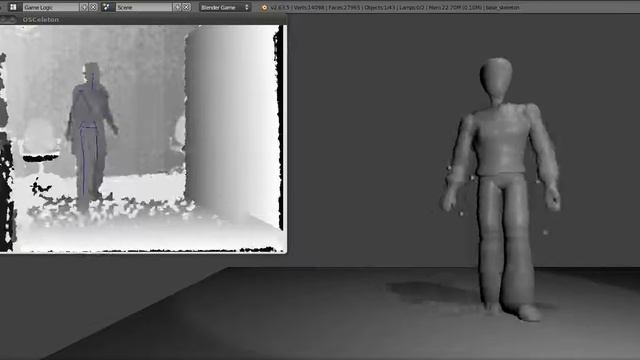Click the OSCeleton window control buttons
The height and width of the screenshot is (360, 640).
[x=8, y=20]
